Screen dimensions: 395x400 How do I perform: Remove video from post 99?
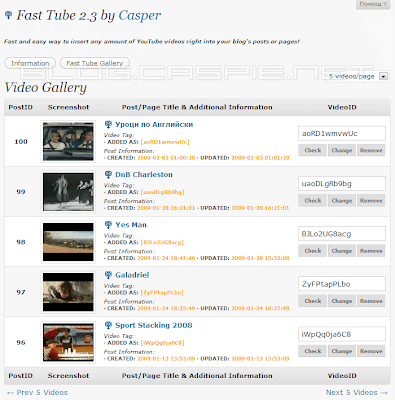371,201
